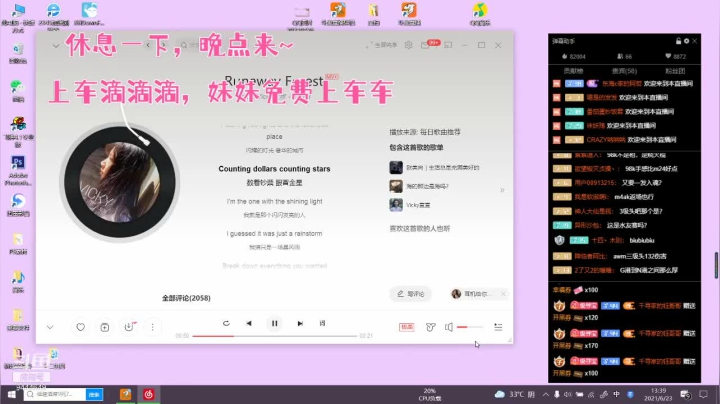Open the taskbar volume speaker icon

pyautogui.click(x=568, y=394)
